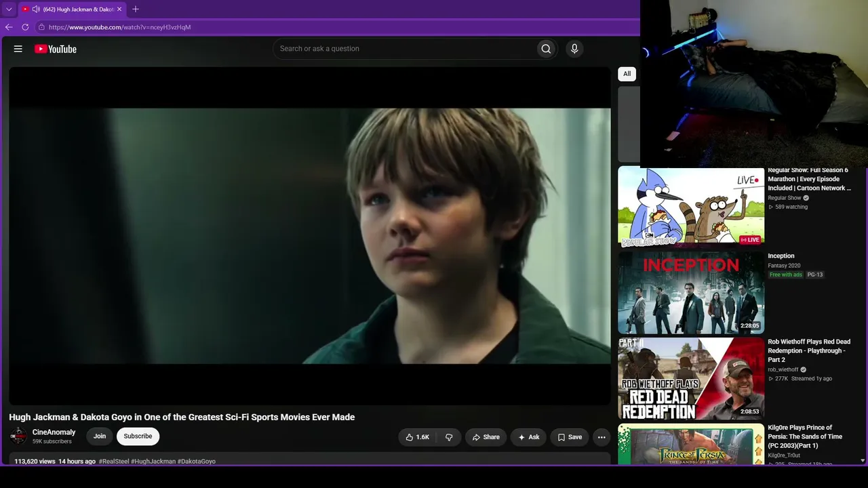Click the #RealSteel hashtag
This screenshot has height=488, width=868.
click(114, 462)
